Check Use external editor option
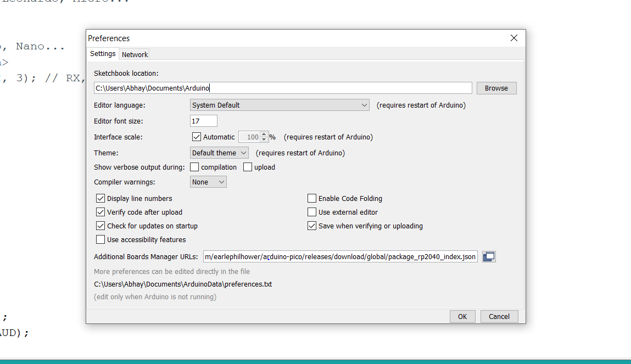The height and width of the screenshot is (364, 631). (x=312, y=212)
